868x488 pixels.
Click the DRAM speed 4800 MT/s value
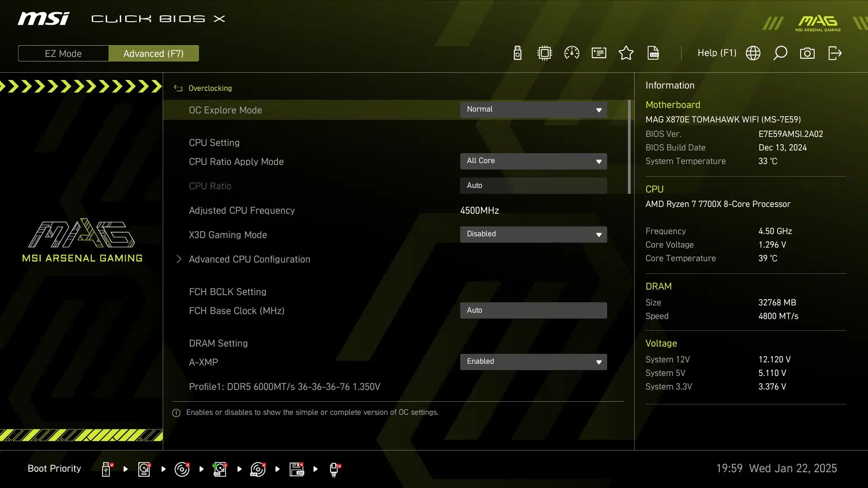coord(778,316)
